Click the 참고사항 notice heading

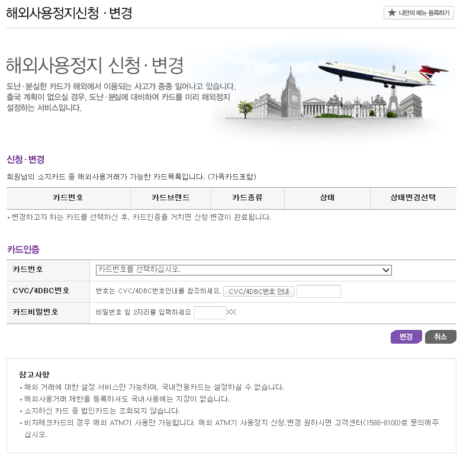point(34,374)
